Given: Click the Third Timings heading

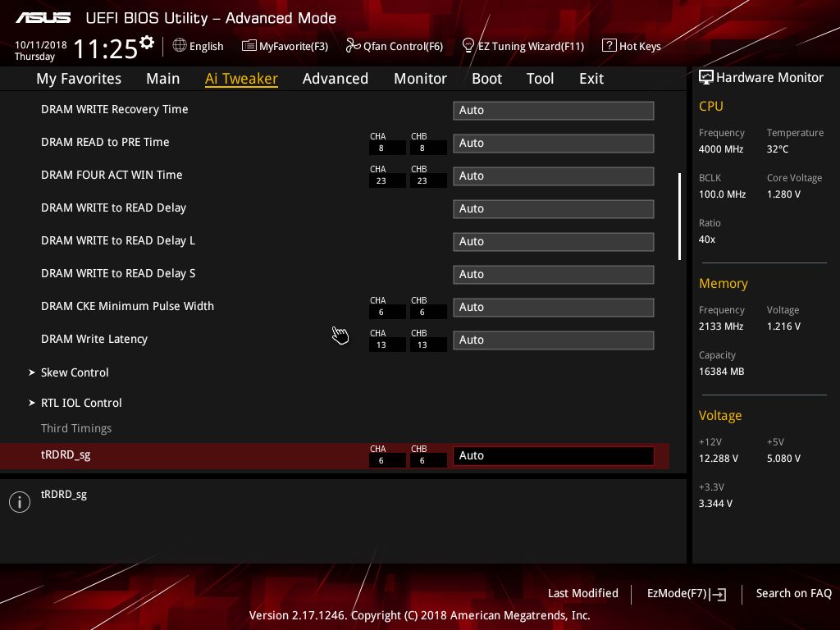Looking at the screenshot, I should click(76, 428).
